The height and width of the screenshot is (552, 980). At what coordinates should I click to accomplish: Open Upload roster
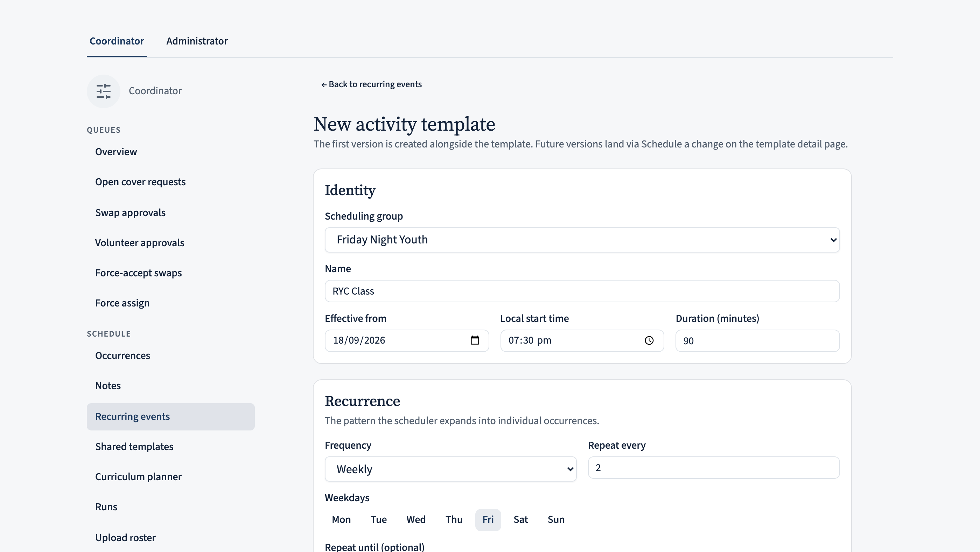click(x=170, y=538)
